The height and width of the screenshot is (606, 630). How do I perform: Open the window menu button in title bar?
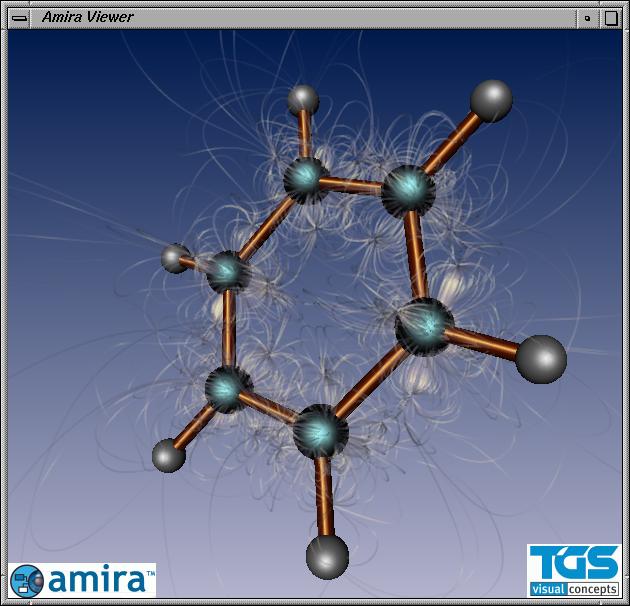tap(20, 18)
